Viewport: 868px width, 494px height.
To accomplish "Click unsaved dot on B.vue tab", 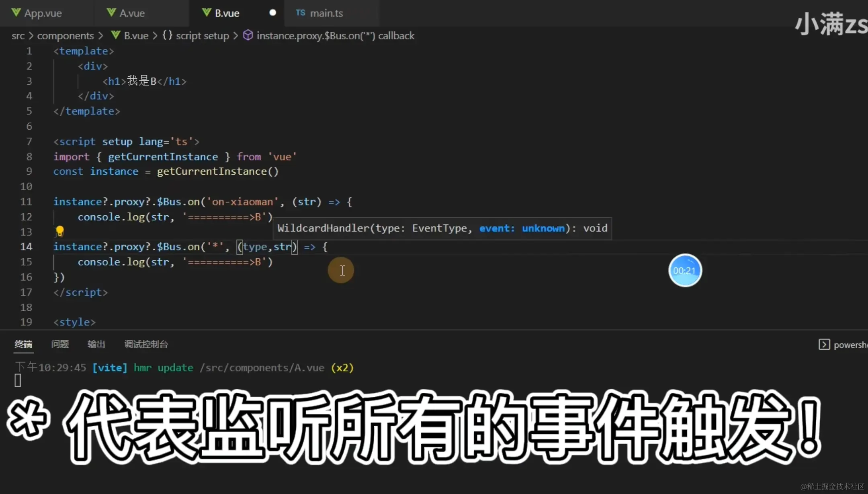I will coord(272,13).
